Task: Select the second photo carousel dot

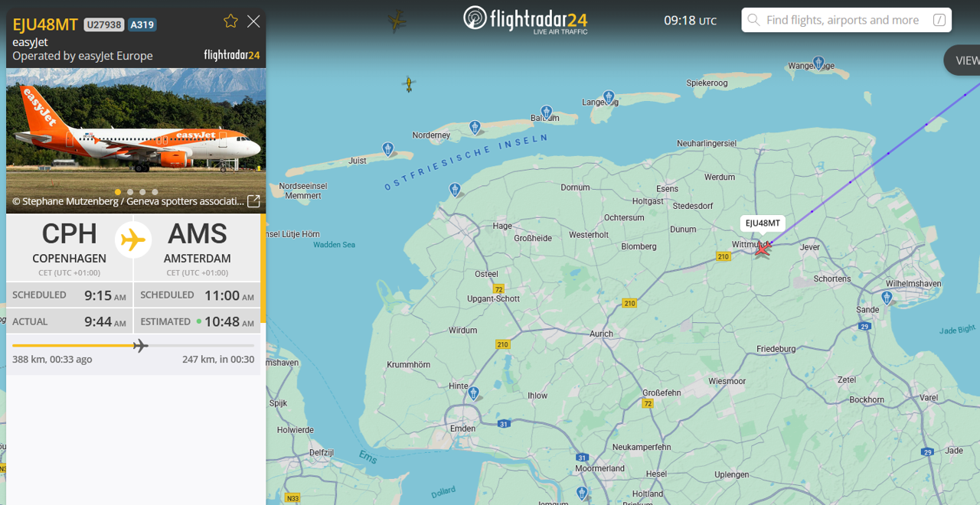Action: (x=130, y=192)
